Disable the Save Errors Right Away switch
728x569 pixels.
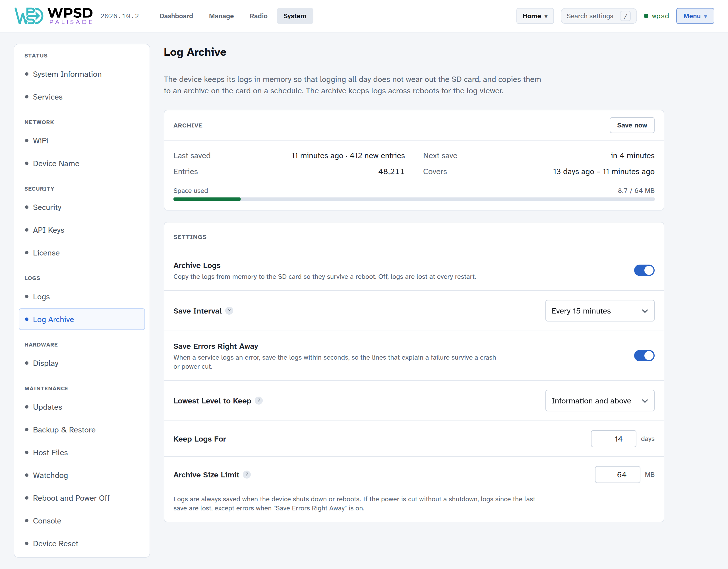point(644,356)
